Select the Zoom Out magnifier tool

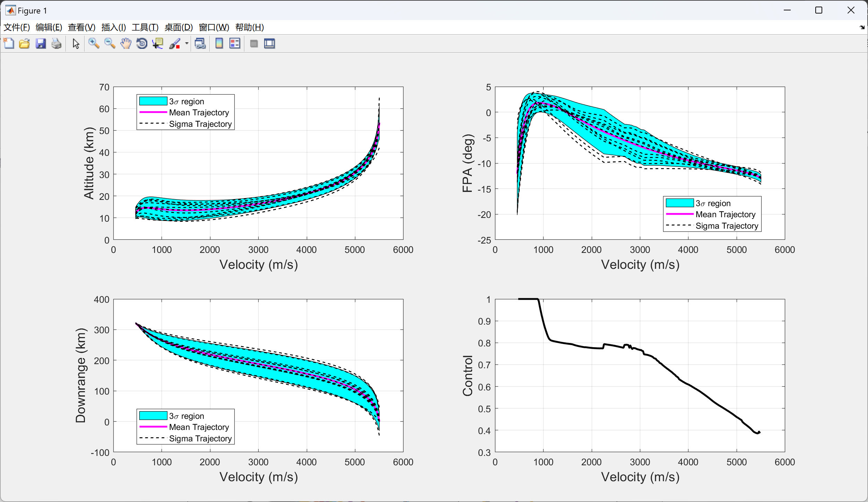tap(110, 44)
